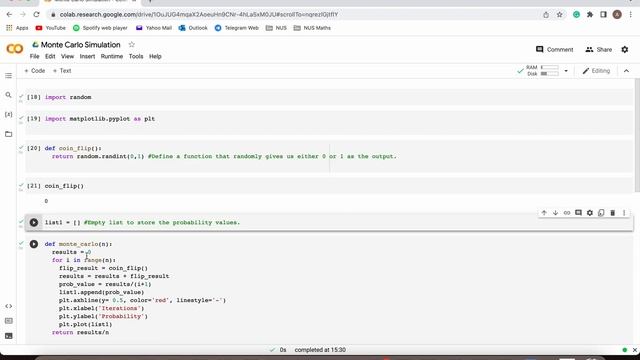This screenshot has width=640, height=360.
Task: Click the import random code line
Action: pos(68,97)
